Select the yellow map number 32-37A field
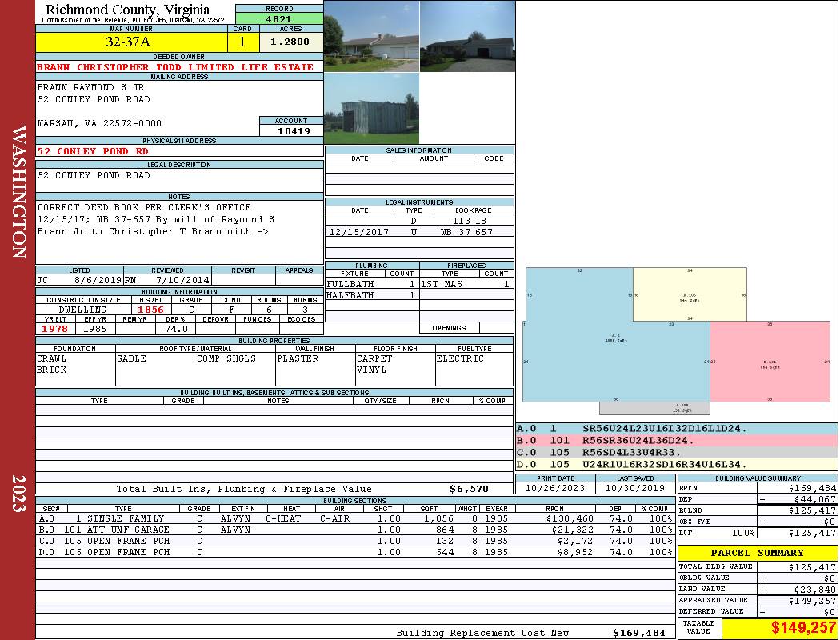 [x=131, y=42]
